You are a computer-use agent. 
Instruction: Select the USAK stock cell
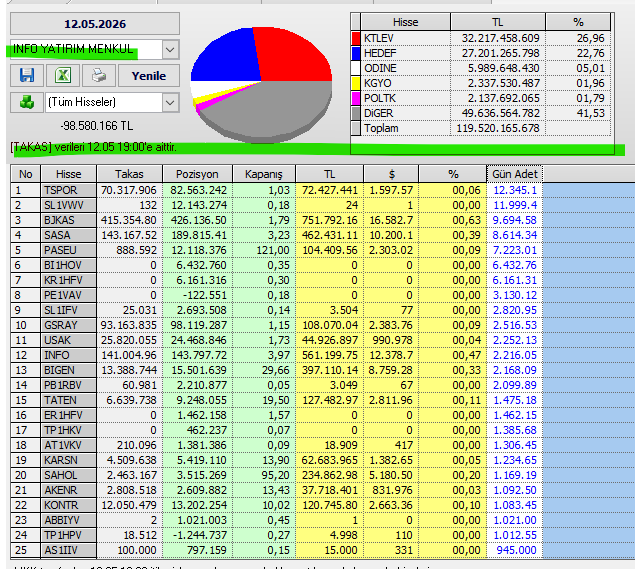pos(68,340)
